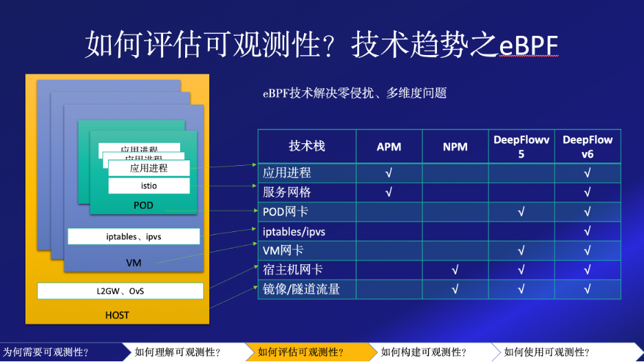Click the POD label in the diagram
Image resolution: width=644 pixels, height=362 pixels.
tap(143, 205)
